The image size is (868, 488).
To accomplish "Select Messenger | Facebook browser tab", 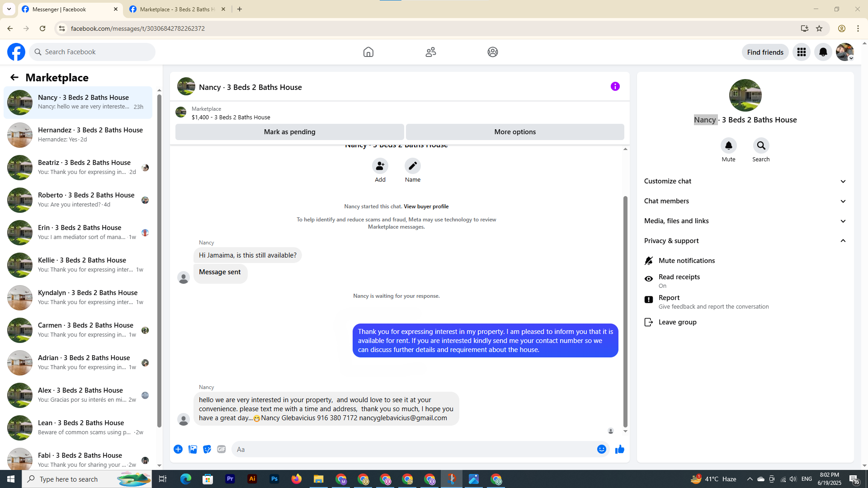I will point(70,9).
